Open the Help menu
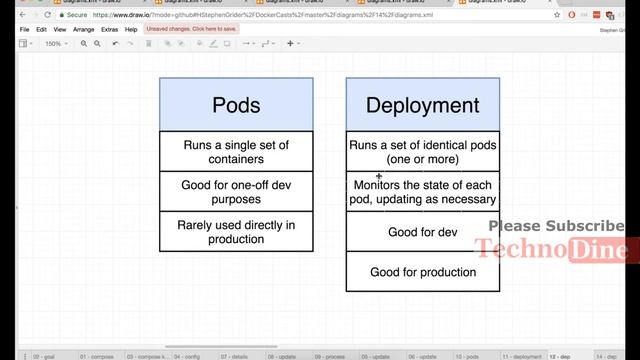This screenshot has height=360, width=640. (131, 29)
